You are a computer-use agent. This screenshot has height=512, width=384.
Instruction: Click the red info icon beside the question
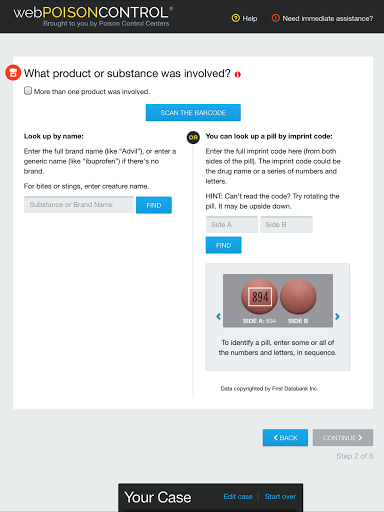[238, 74]
